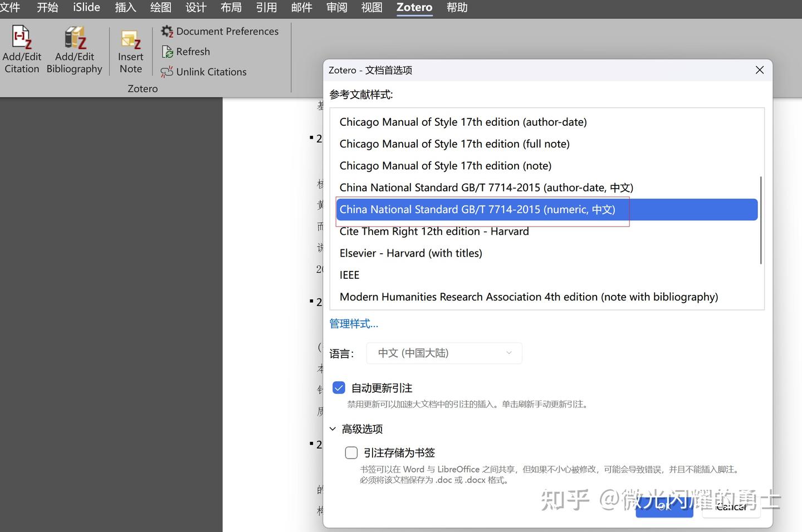Select GB/T 7714-2015 (author-date, 中文) style
This screenshot has height=532, width=802.
point(547,188)
